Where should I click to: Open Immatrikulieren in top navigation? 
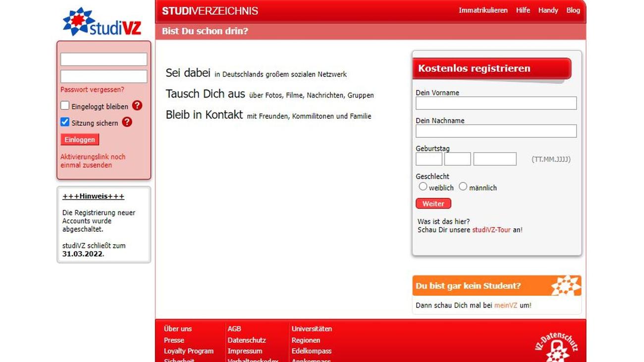tap(483, 10)
